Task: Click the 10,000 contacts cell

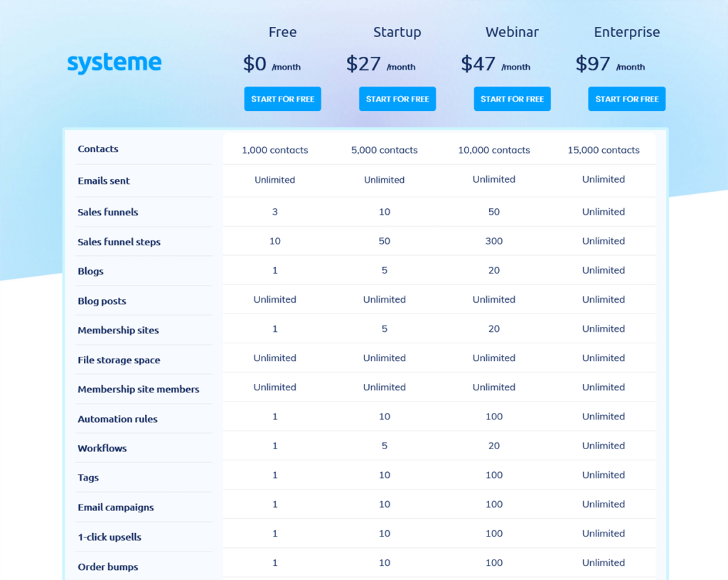Action: click(494, 150)
